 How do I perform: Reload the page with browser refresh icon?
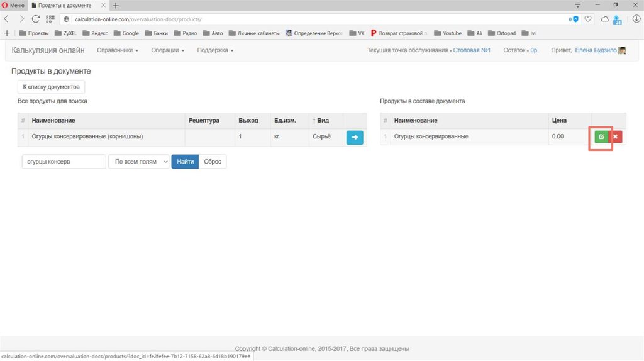coord(36,19)
